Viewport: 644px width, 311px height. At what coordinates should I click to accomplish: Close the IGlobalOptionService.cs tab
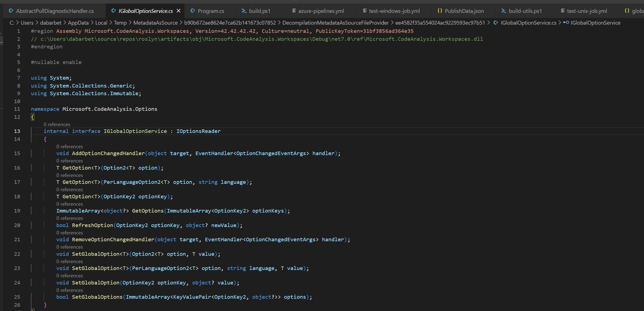[179, 11]
